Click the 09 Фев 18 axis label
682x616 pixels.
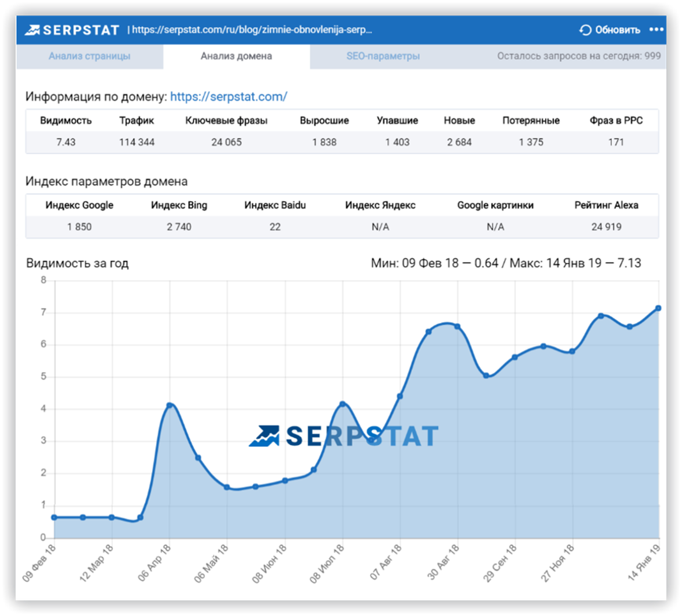(x=39, y=563)
